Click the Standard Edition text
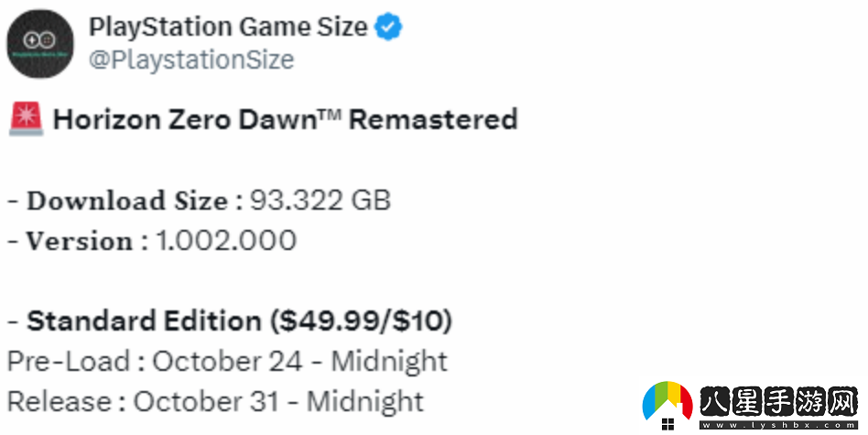Image resolution: width=868 pixels, height=435 pixels. pos(144,321)
